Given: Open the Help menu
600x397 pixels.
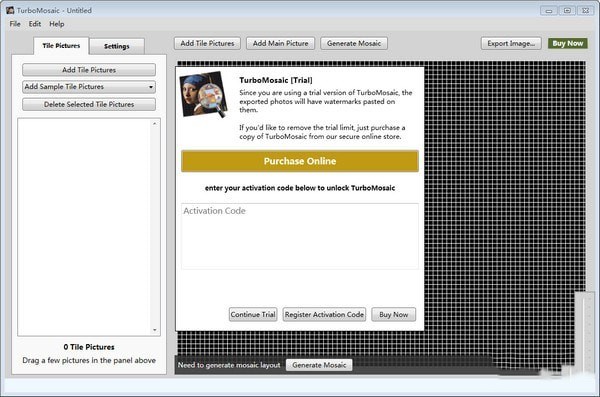Looking at the screenshot, I should tap(57, 24).
